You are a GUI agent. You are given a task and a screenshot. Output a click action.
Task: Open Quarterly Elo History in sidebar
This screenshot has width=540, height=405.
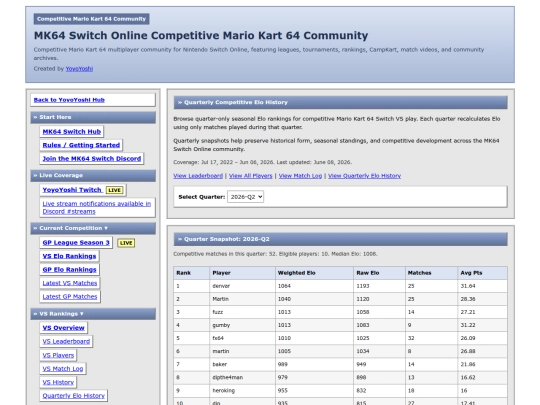(73, 396)
